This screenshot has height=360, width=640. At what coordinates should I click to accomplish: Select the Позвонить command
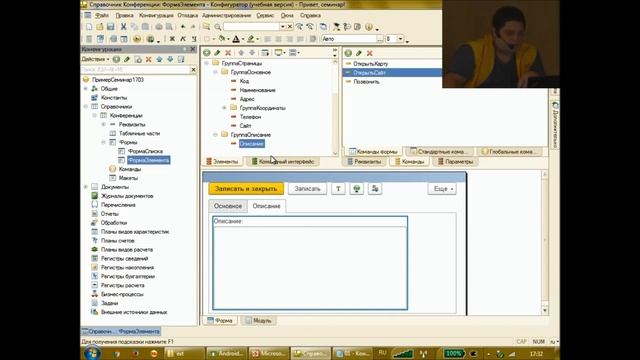coord(366,82)
